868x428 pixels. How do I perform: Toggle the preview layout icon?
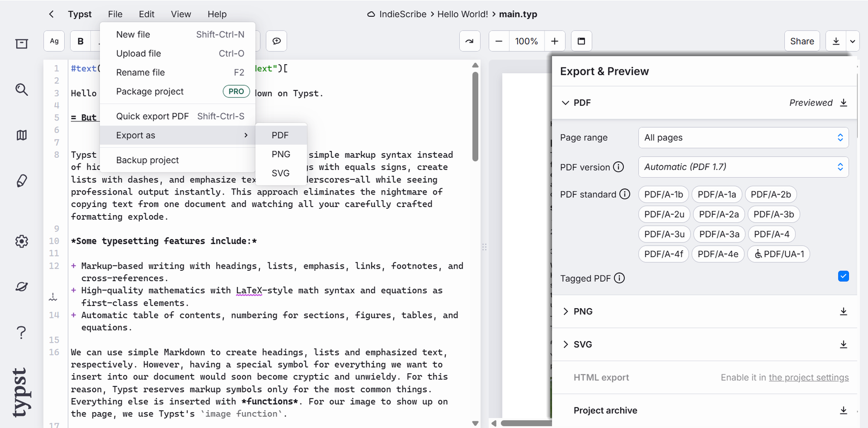(x=581, y=41)
